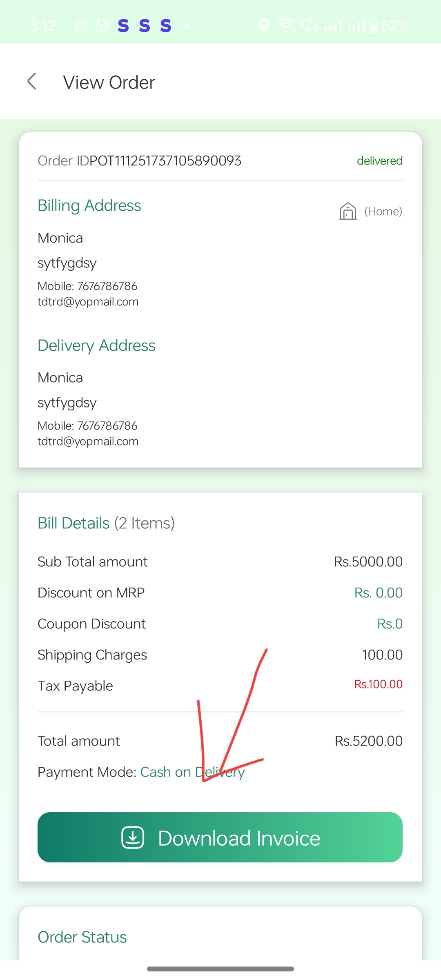Tap the Delivery Address heading
The image size is (441, 980).
click(x=96, y=345)
